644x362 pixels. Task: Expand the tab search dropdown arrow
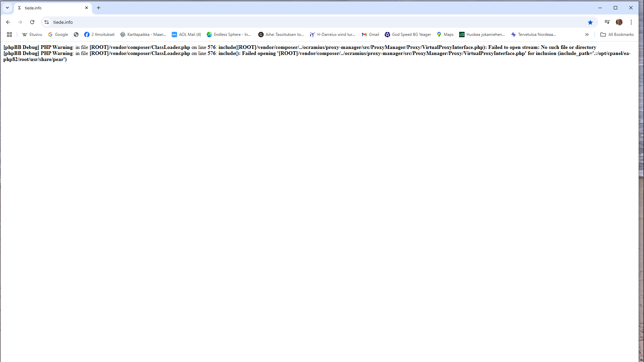coord(7,8)
